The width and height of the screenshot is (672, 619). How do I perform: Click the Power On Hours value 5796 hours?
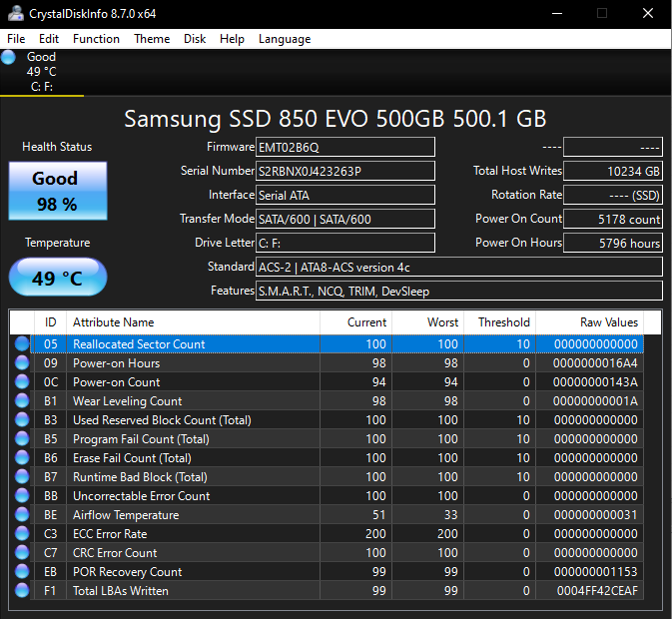pos(613,243)
